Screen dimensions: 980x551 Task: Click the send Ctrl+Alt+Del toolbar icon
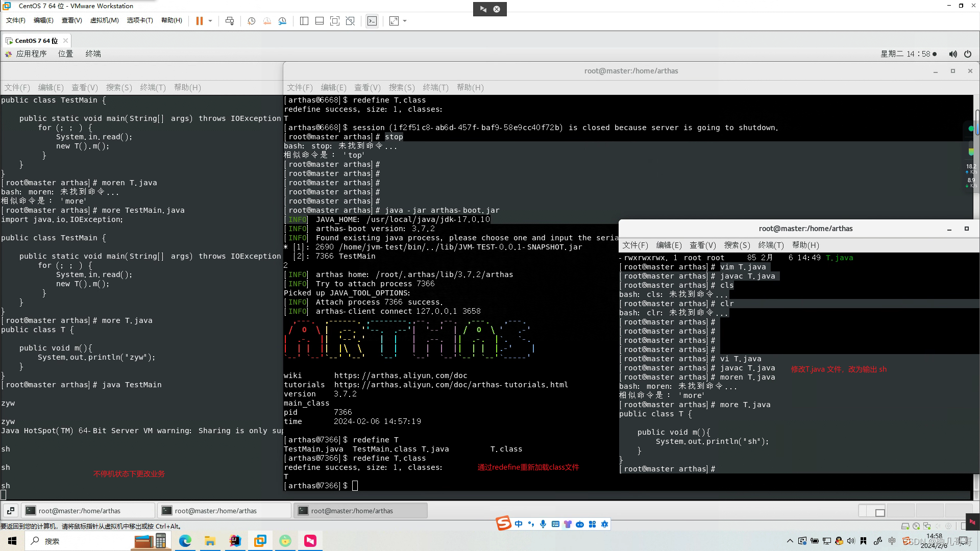230,21
